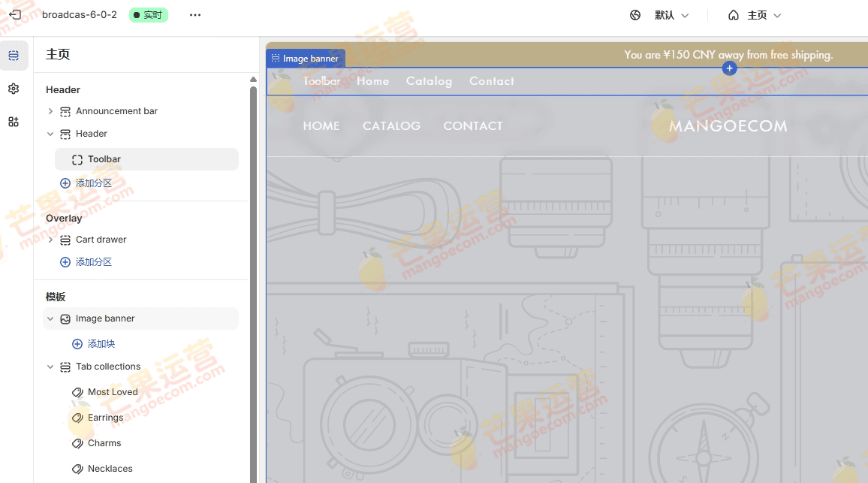Image resolution: width=868 pixels, height=483 pixels.
Task: Open theme settings gear icon
Action: coord(14,89)
